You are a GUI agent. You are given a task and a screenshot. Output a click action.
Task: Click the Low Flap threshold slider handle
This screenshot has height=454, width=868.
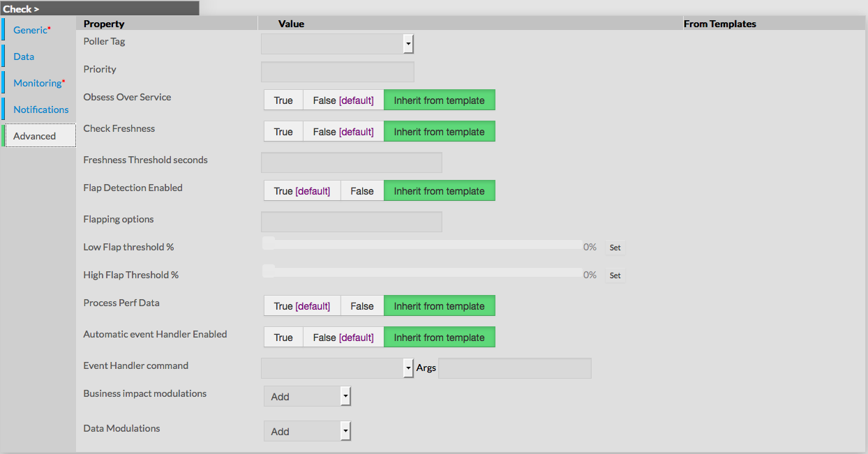269,243
